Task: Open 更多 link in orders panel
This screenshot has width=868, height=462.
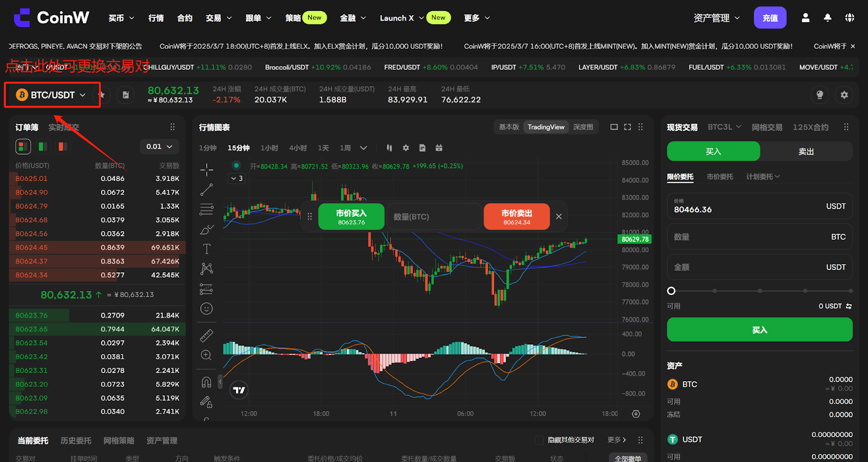Action: click(617, 440)
